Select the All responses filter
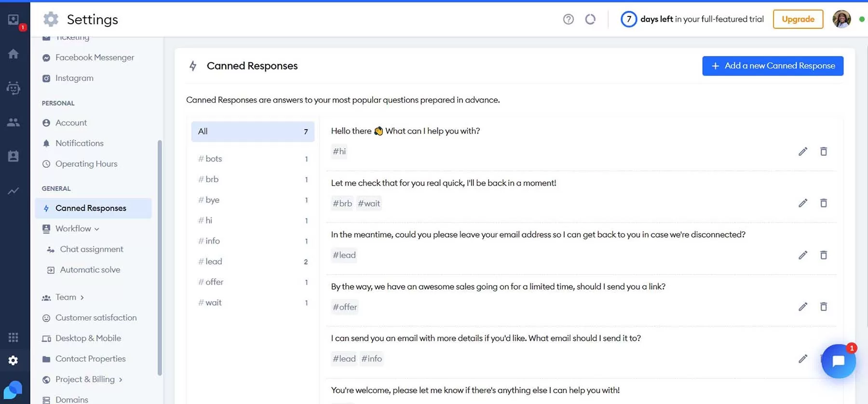868x404 pixels. click(x=252, y=132)
